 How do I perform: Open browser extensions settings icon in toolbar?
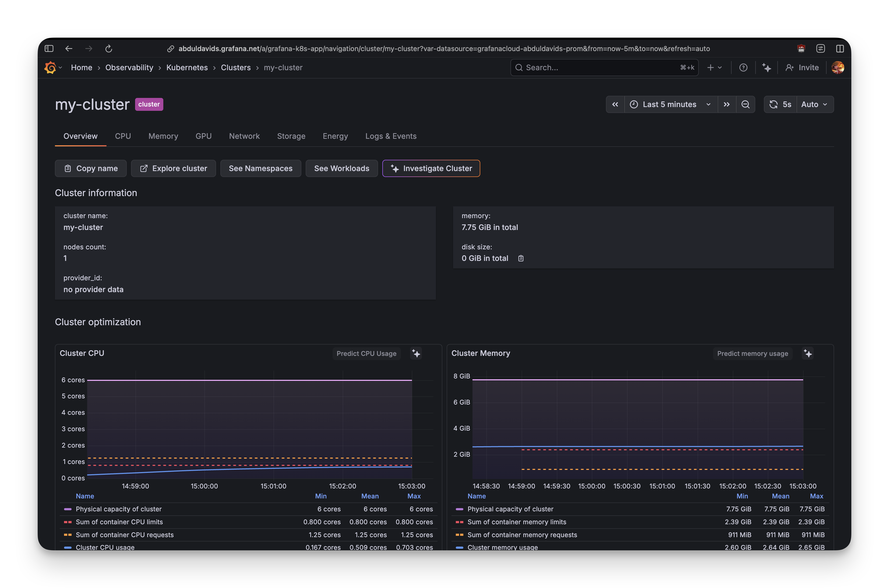point(821,48)
